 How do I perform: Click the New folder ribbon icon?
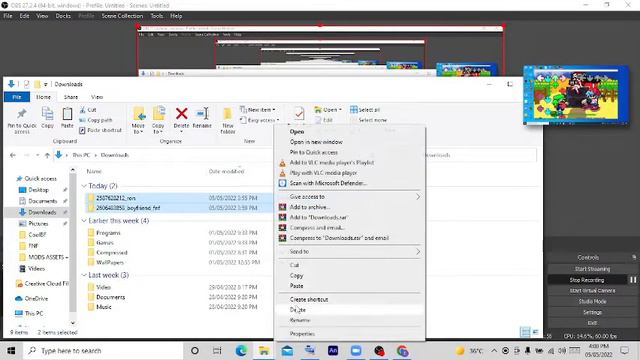pos(228,120)
